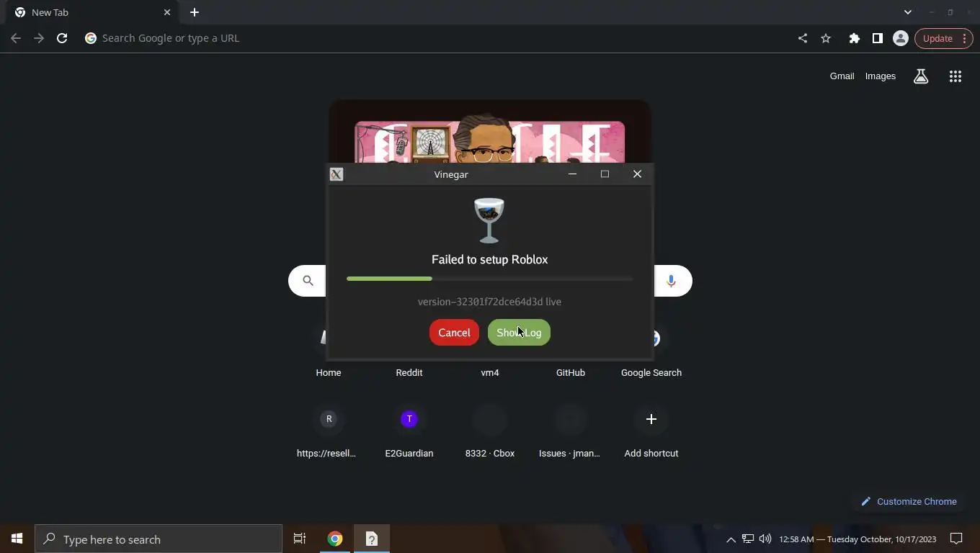Cancel the Roblox setup in Vinegar
980x553 pixels.
pos(454,333)
